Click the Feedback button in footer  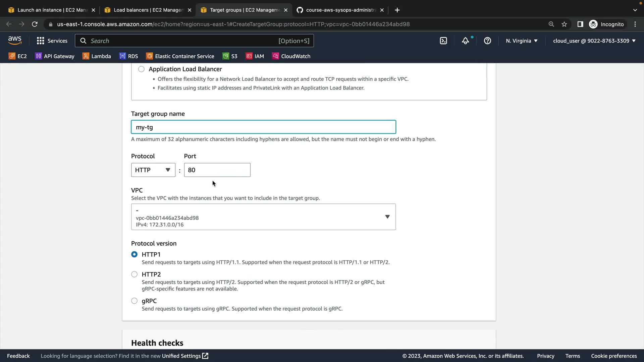coord(18,356)
